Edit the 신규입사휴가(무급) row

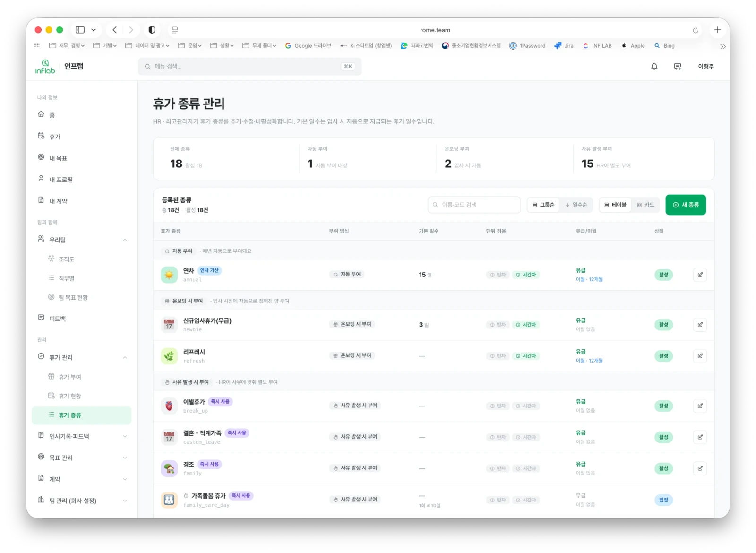pos(700,325)
